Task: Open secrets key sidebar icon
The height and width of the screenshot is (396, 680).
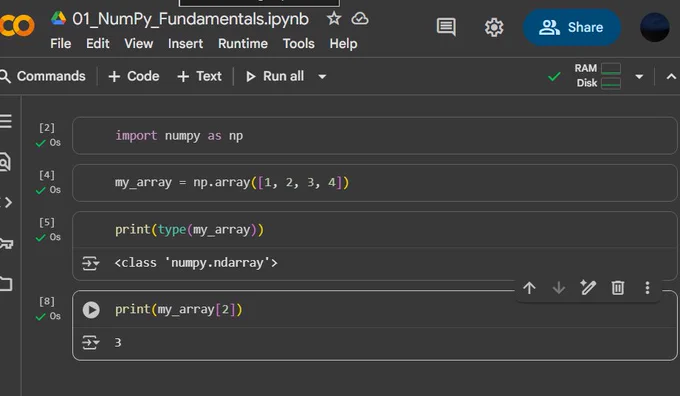Action: coord(6,243)
